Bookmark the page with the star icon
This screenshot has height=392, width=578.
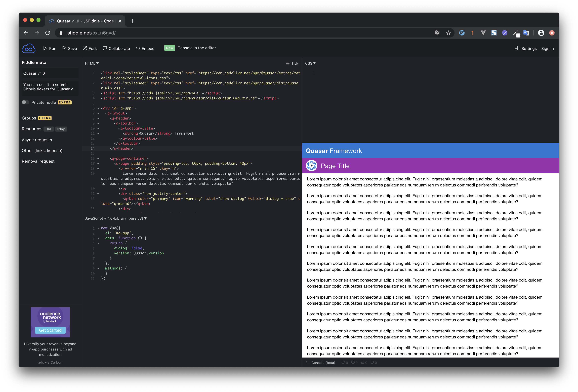448,33
